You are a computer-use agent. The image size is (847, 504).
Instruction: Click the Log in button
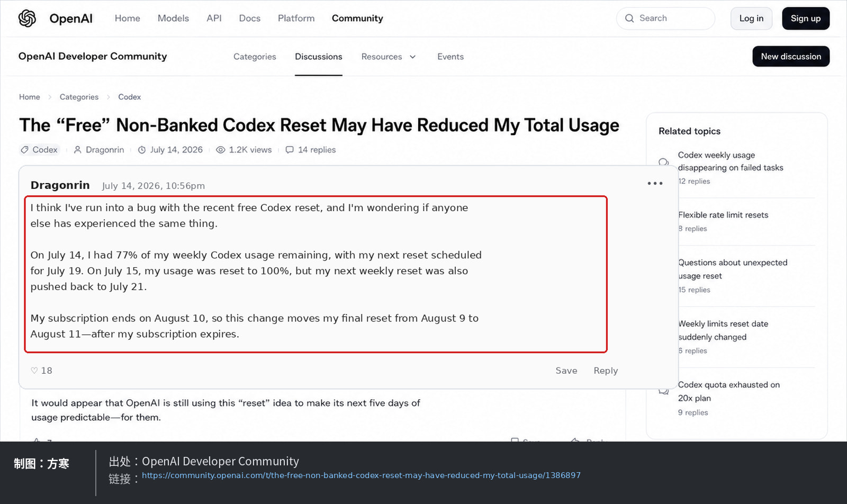tap(751, 19)
